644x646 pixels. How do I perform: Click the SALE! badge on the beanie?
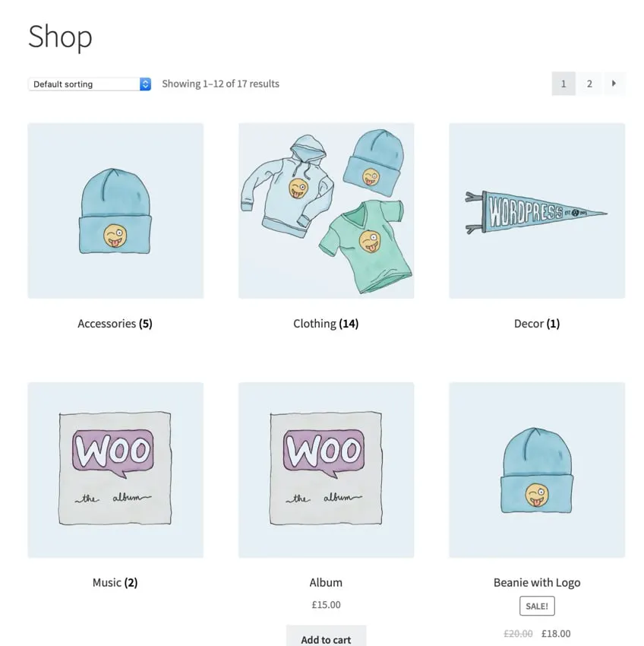click(x=537, y=606)
